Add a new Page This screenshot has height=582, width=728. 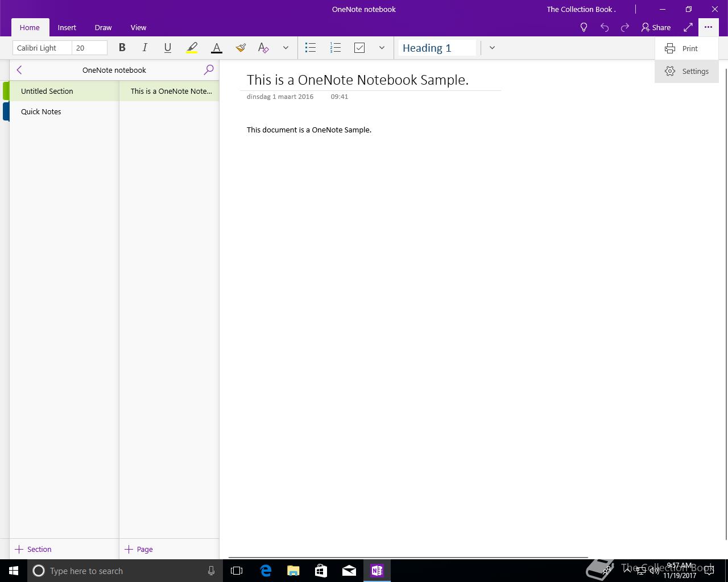pyautogui.click(x=139, y=549)
